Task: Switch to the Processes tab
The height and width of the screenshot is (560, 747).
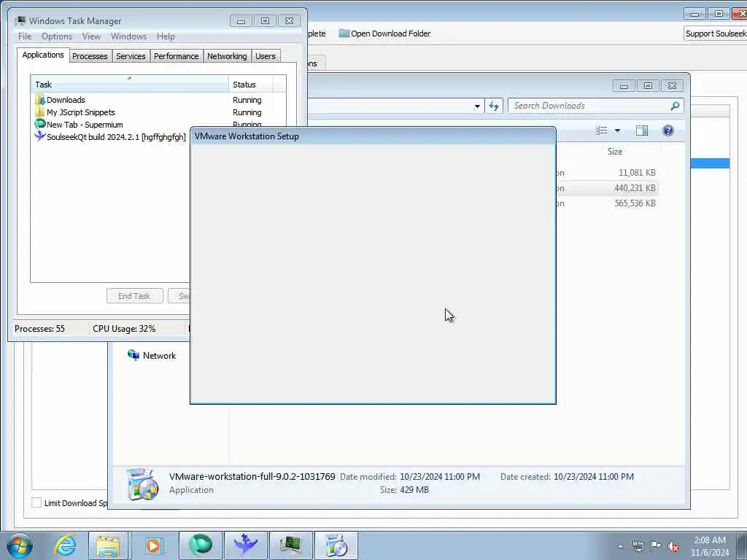Action: point(90,56)
